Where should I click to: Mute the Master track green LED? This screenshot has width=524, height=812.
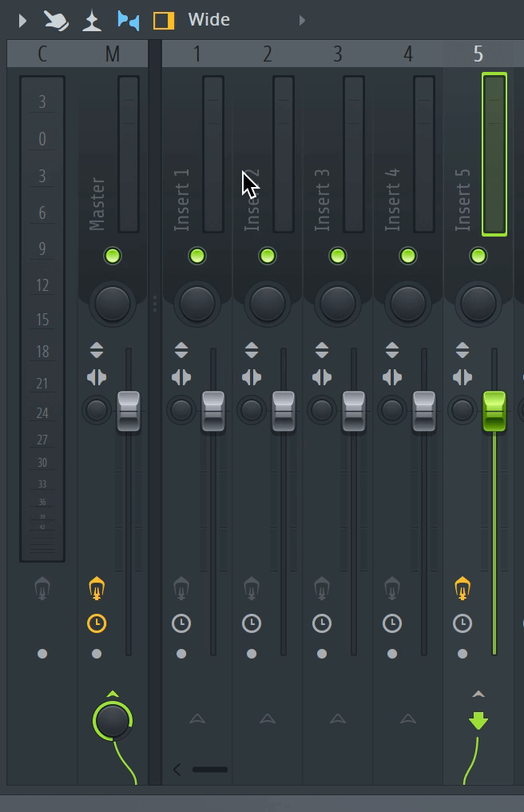pos(112,256)
